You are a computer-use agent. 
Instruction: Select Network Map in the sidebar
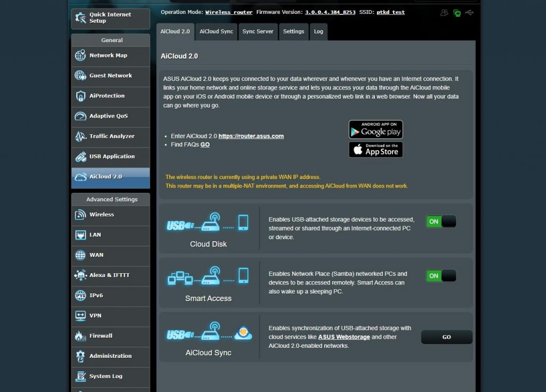tap(111, 55)
